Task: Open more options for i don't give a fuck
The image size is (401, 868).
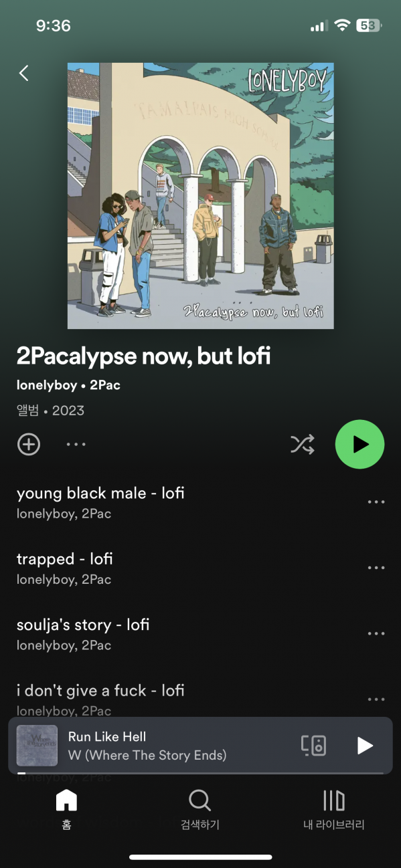Action: point(376,699)
